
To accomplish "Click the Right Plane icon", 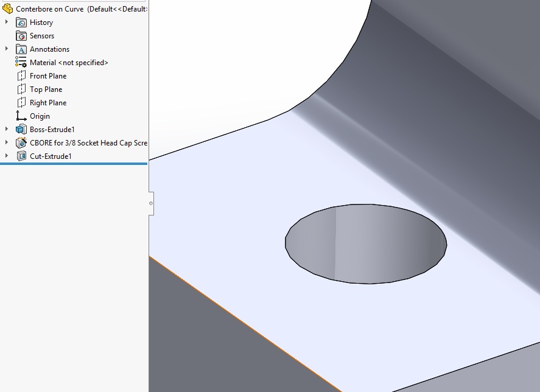I will click(21, 103).
